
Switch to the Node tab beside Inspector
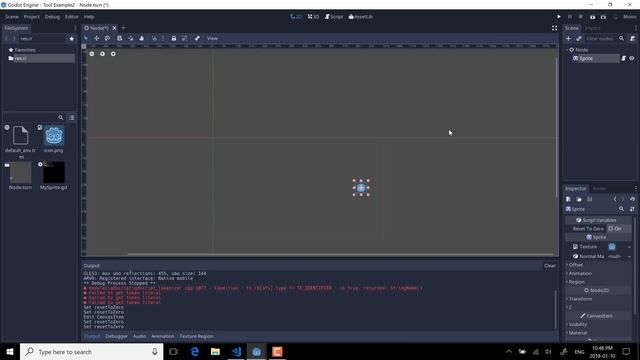pyautogui.click(x=599, y=189)
